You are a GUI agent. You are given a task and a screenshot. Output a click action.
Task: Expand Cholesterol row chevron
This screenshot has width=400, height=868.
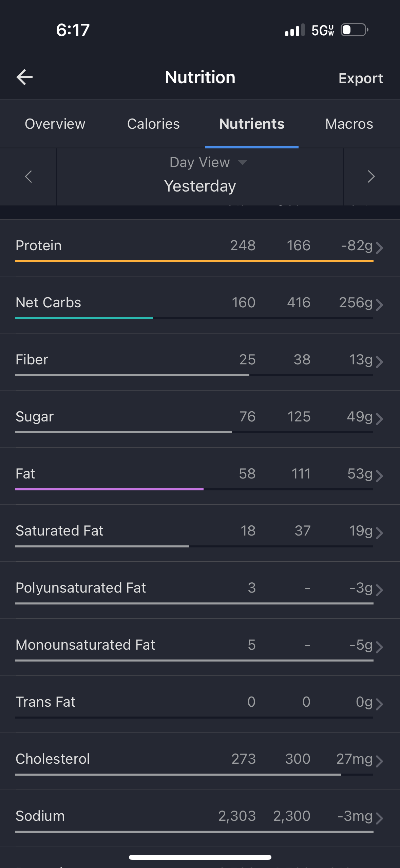(380, 761)
